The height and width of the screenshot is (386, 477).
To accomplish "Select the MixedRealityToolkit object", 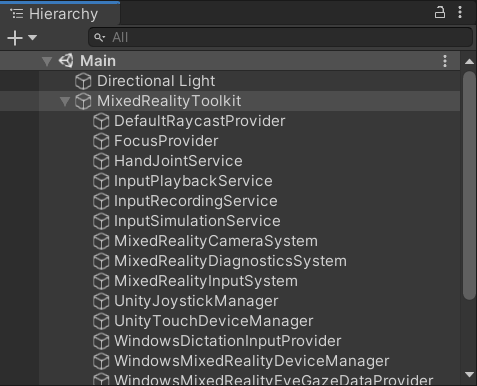I will (x=169, y=101).
